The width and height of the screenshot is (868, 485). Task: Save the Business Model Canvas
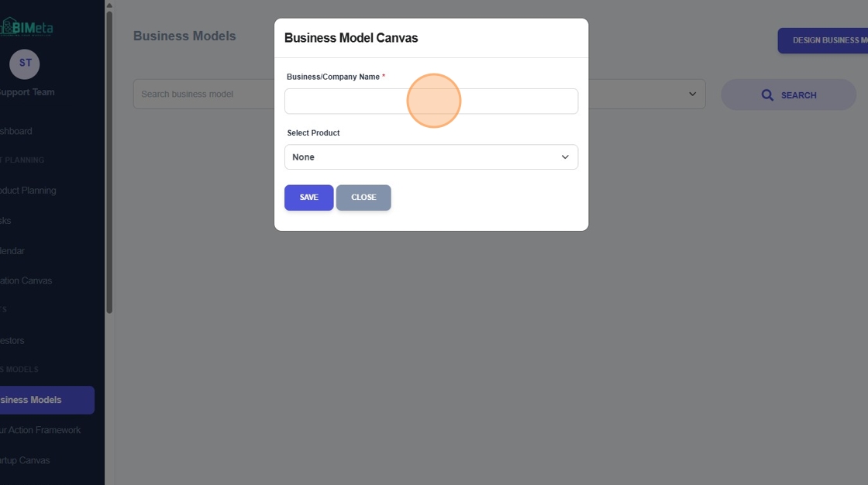click(309, 198)
